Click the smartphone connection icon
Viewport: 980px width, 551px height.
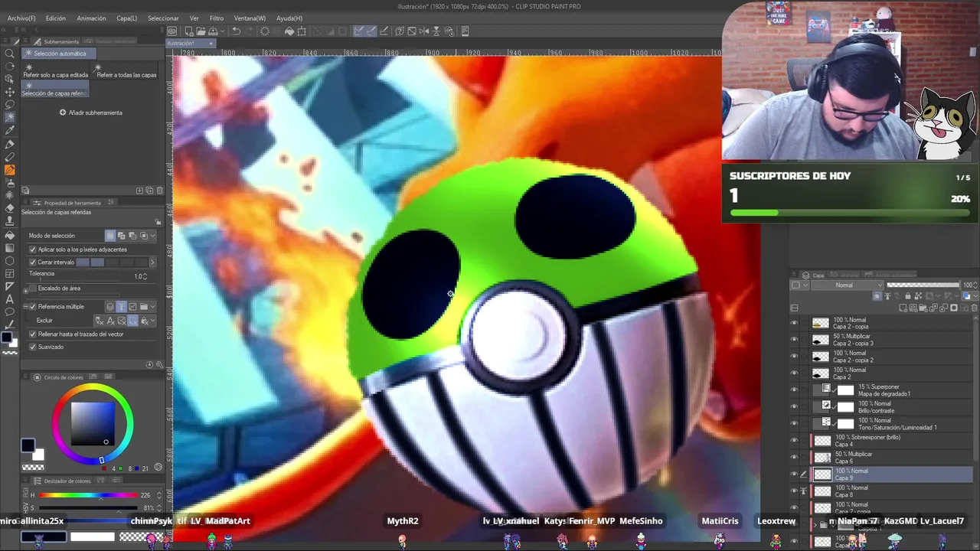(x=465, y=31)
